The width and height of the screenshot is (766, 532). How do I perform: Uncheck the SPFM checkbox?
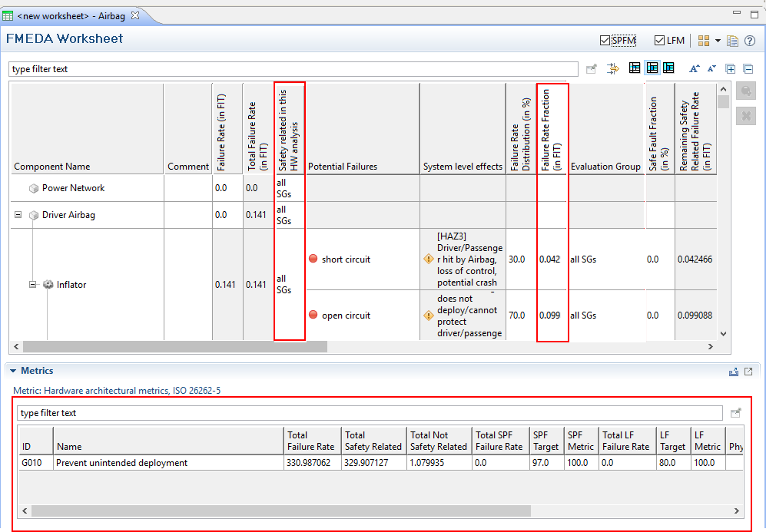click(605, 41)
